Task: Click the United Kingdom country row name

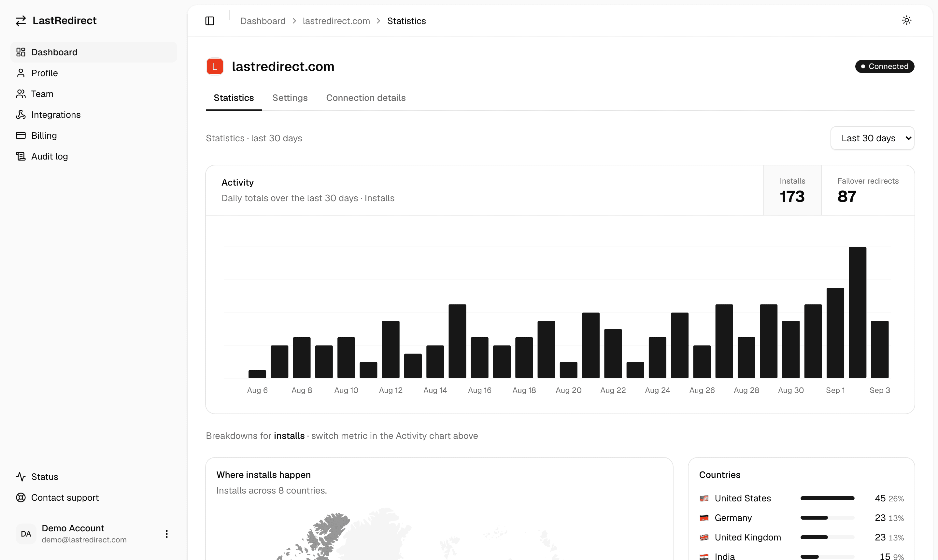Action: (x=748, y=537)
